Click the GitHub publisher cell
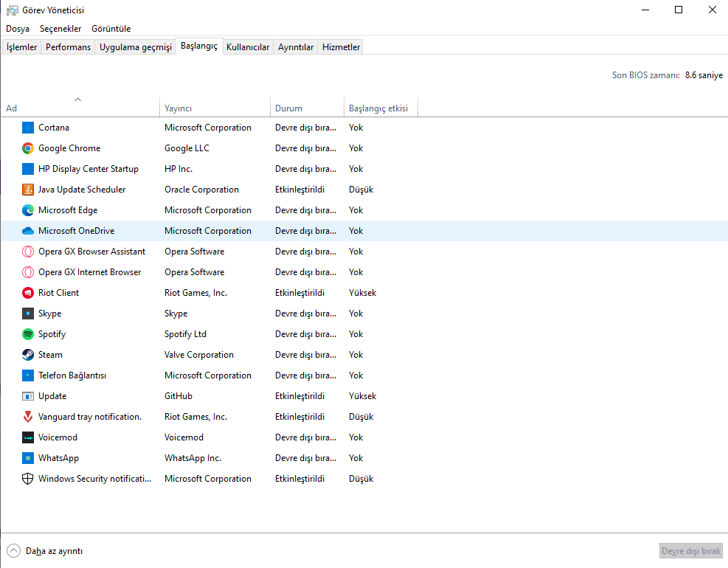 pyautogui.click(x=178, y=396)
